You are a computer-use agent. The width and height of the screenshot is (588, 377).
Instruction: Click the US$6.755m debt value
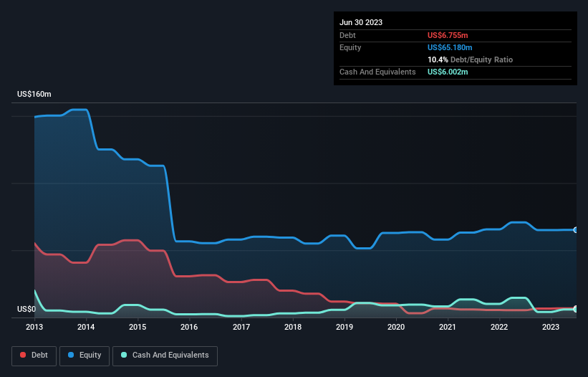[448, 35]
